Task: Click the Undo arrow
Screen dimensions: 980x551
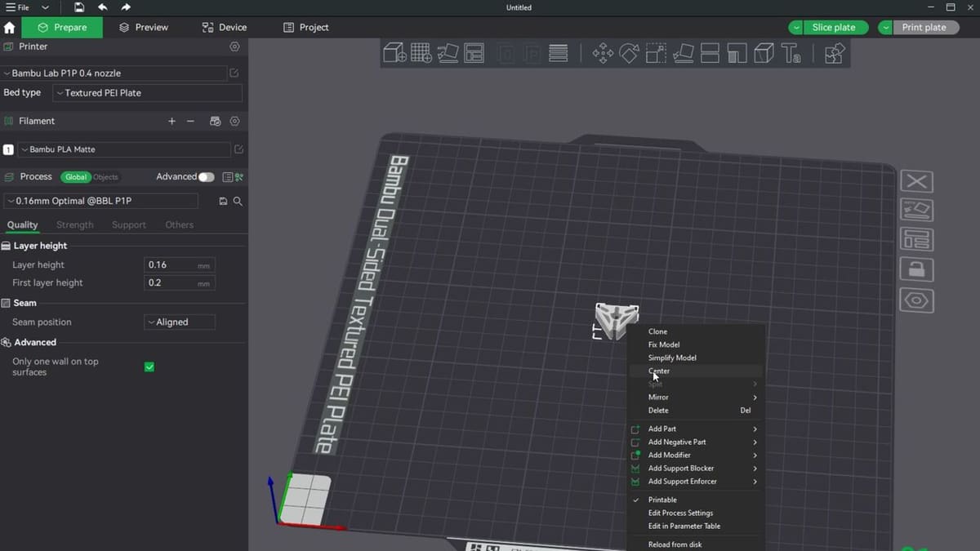Action: 102,7
